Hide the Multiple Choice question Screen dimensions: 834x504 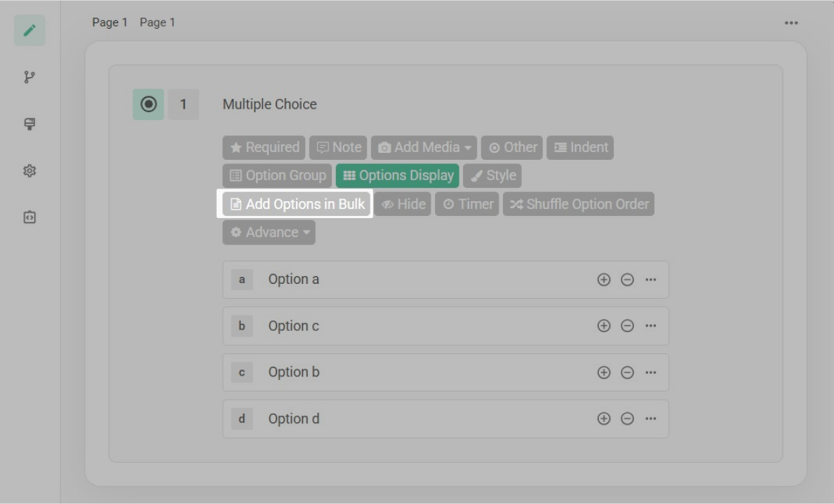click(403, 203)
